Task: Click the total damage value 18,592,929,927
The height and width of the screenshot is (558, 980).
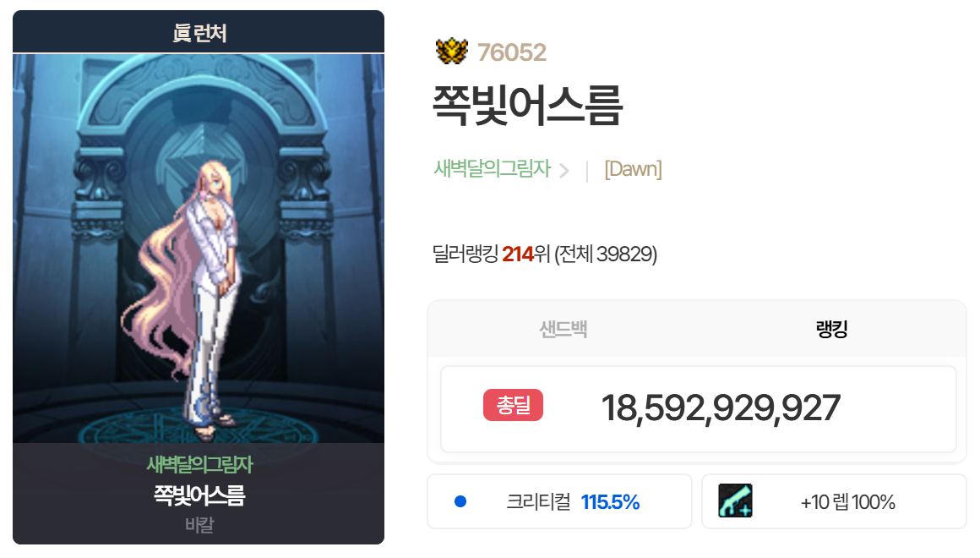Action: (721, 408)
